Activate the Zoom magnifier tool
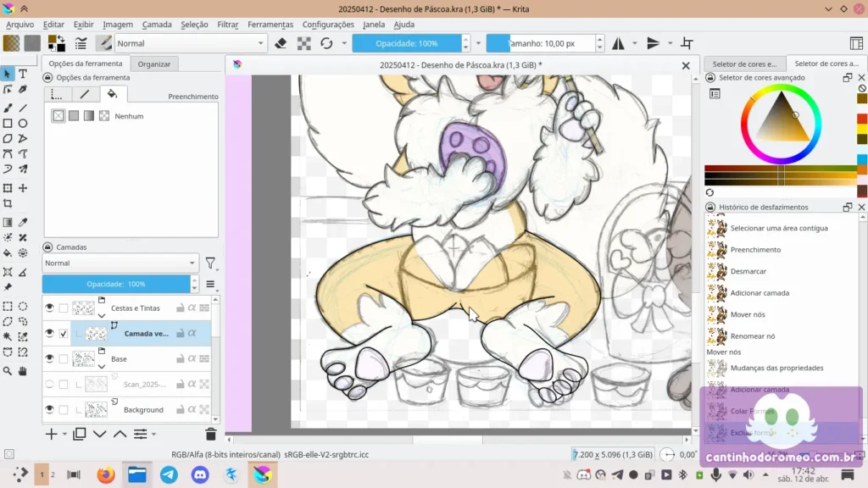Image resolution: width=868 pixels, height=488 pixels. click(x=8, y=371)
